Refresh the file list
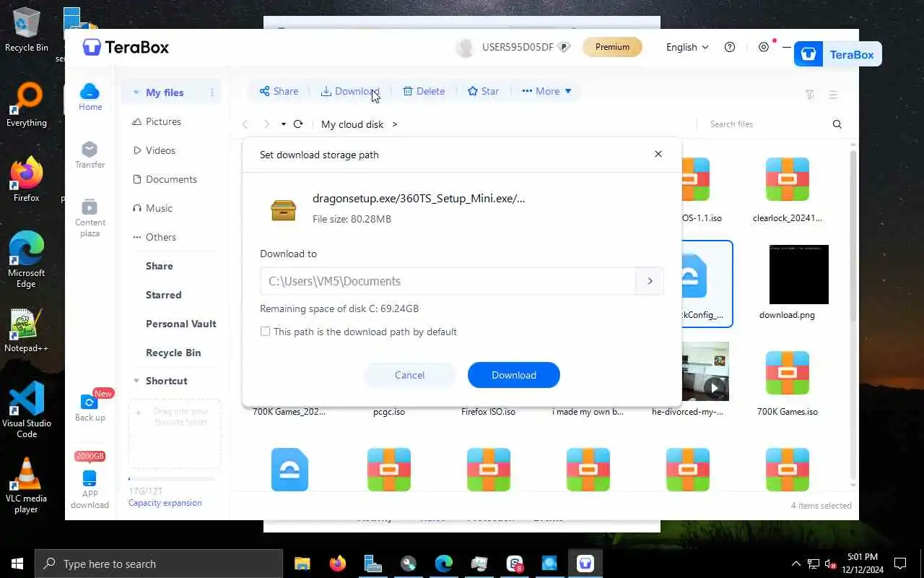Image resolution: width=924 pixels, height=578 pixels. pos(298,124)
